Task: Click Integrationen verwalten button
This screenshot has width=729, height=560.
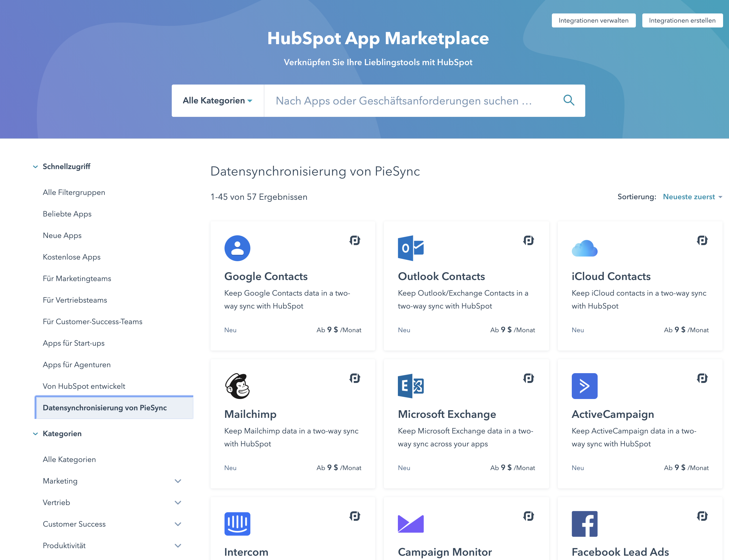Action: point(593,20)
